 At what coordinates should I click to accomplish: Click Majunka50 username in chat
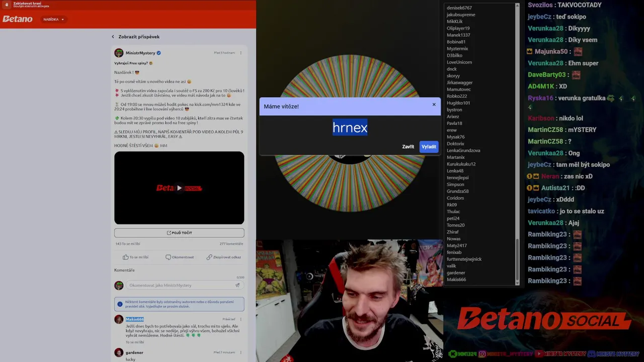coord(550,52)
